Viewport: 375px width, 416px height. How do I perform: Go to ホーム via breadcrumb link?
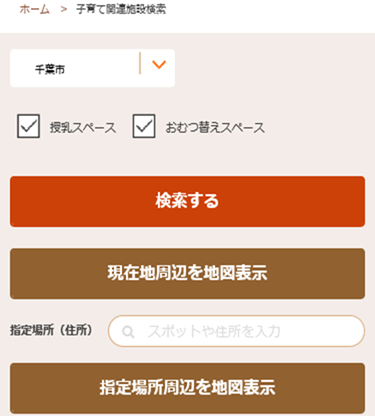pos(35,9)
